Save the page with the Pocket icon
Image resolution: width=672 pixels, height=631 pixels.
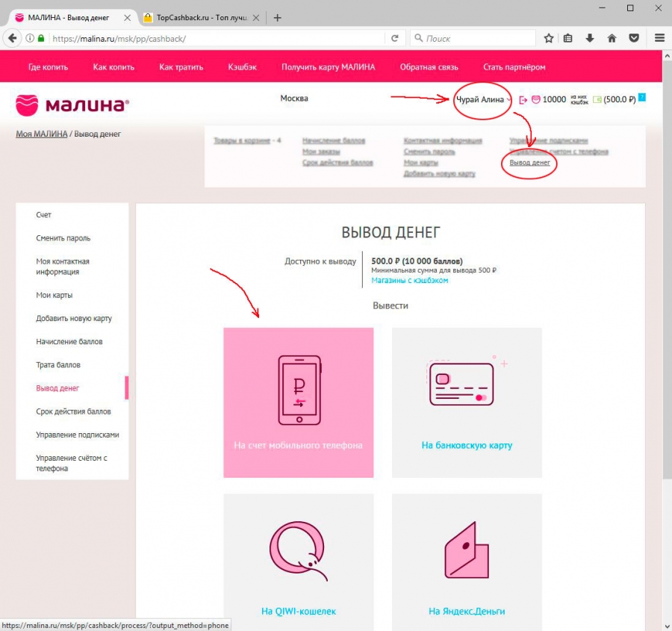point(634,39)
